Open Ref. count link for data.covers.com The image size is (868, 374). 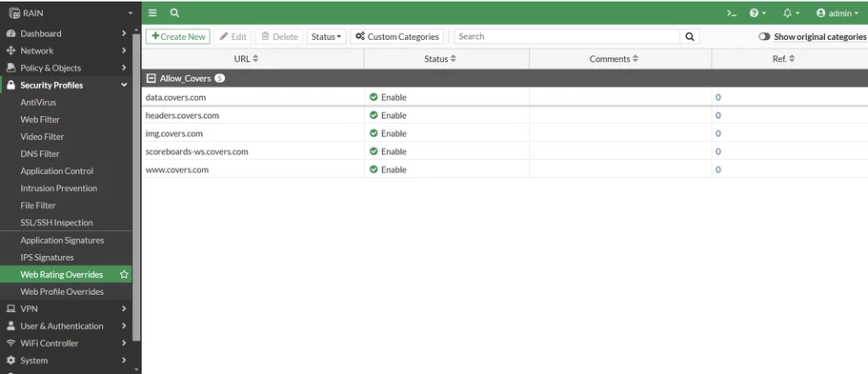pyautogui.click(x=718, y=97)
